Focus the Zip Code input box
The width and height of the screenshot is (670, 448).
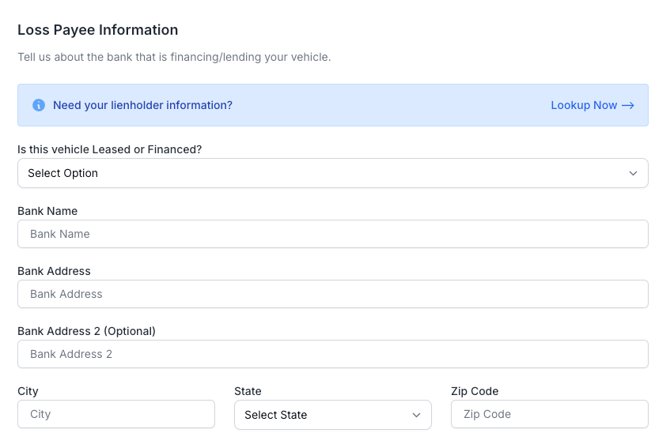click(x=550, y=414)
